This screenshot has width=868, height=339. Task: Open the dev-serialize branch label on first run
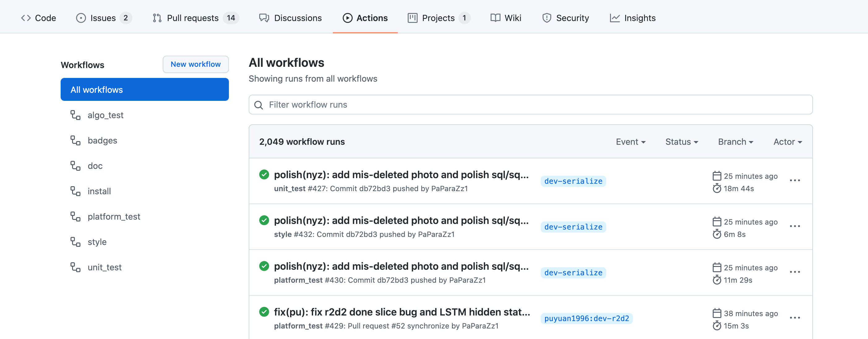(573, 181)
